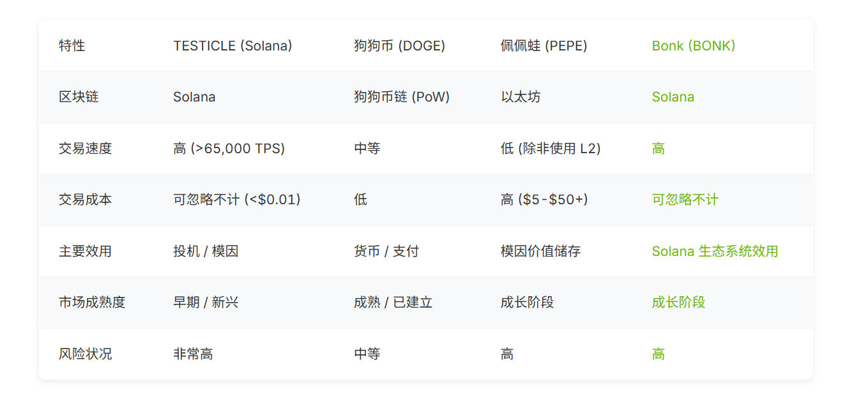Click the 早期 / 新兴 cell
The image size is (868, 397).
click(x=206, y=303)
